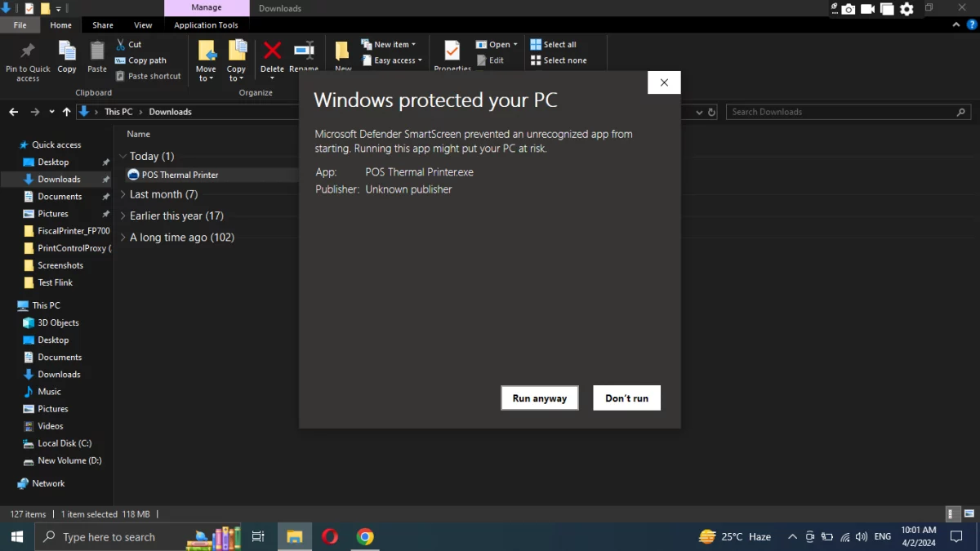Click Select all in ribbon

point(553,44)
